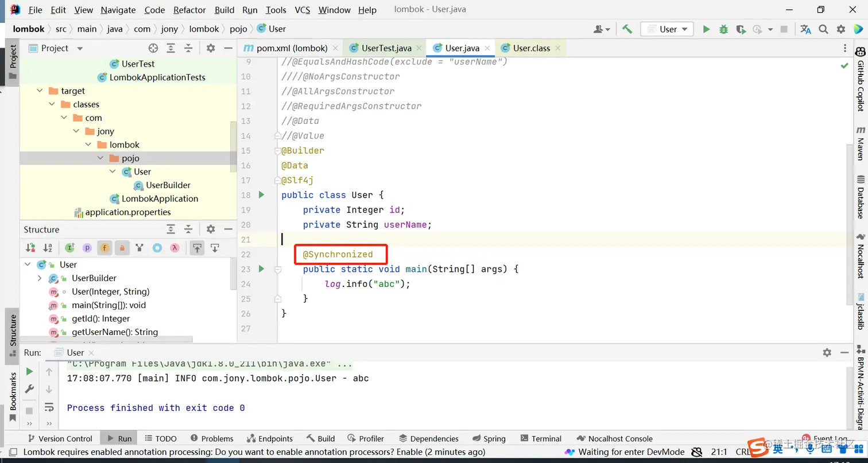Select application.properties in Project tree
Screen dimensions: 868x463
tap(128, 212)
